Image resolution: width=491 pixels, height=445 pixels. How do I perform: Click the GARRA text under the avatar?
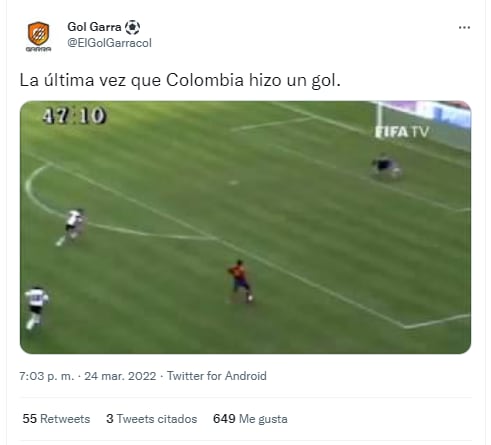click(38, 49)
